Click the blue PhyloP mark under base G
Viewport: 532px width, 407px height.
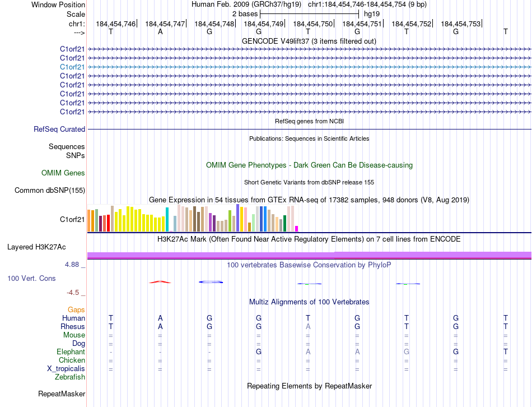point(211,282)
